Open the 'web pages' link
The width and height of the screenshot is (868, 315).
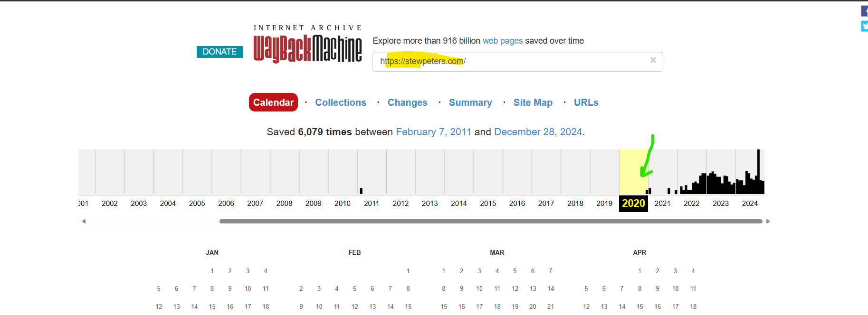503,41
